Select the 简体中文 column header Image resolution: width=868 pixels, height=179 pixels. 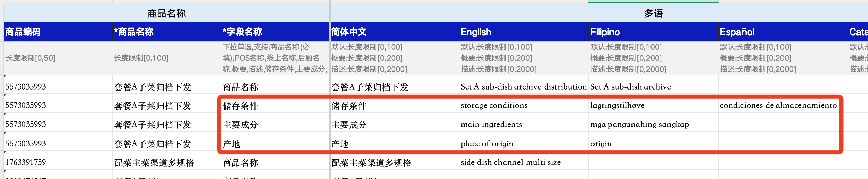[x=394, y=32]
